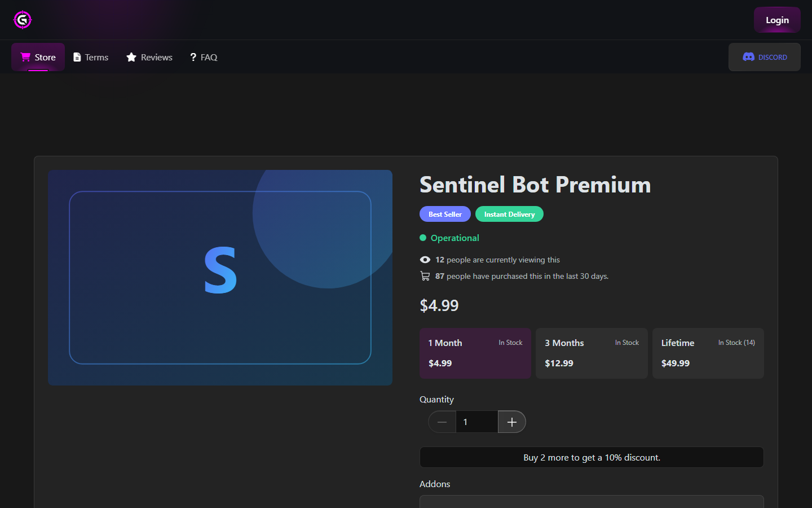Open the Store tab
812x508 pixels.
(38, 57)
